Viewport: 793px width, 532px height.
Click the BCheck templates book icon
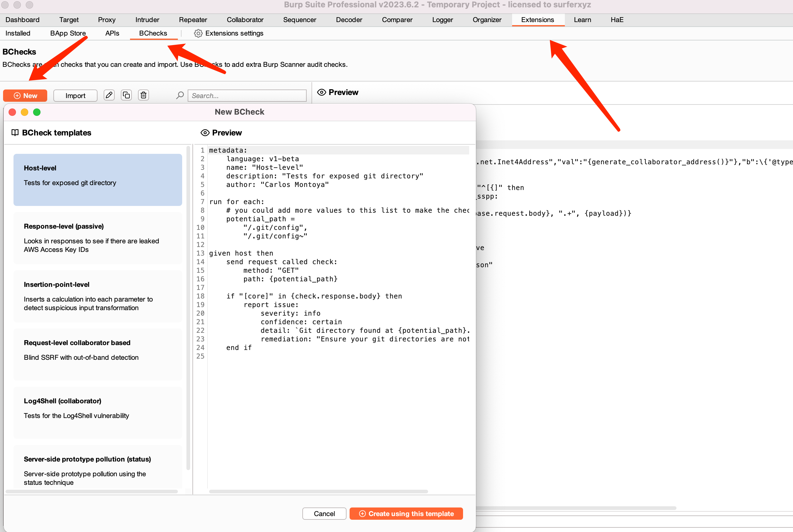pyautogui.click(x=15, y=133)
